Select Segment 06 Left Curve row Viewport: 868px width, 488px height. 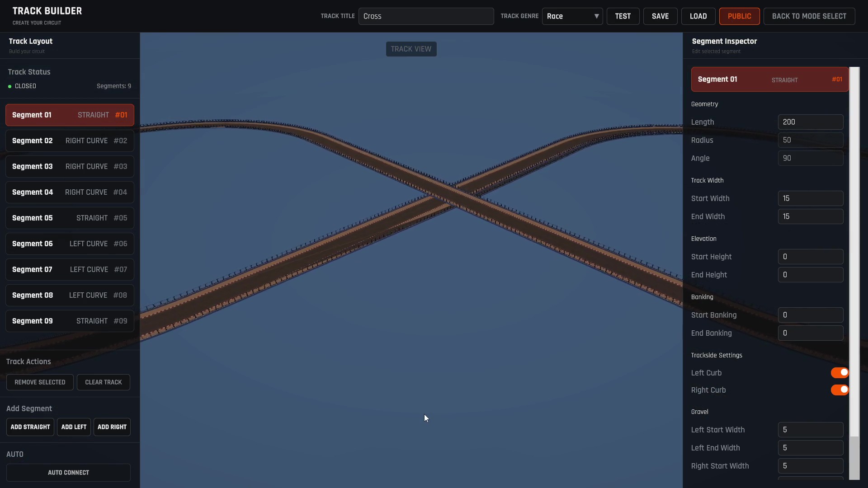click(x=70, y=244)
